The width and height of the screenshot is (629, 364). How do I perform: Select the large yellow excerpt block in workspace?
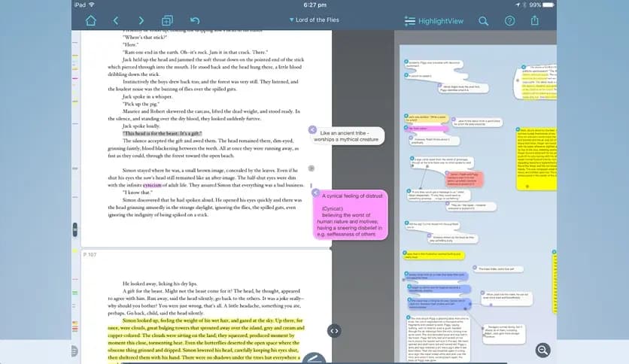tap(536, 159)
